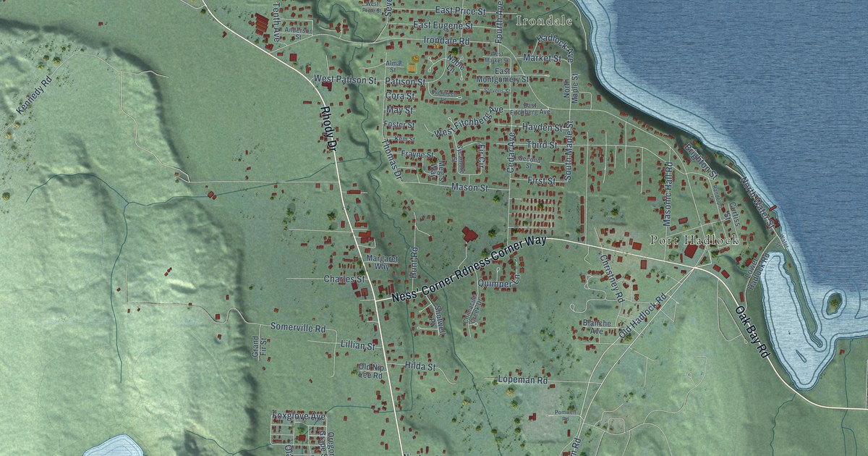The image size is (868, 456).
Task: Click the Third St label
Action: (541, 145)
